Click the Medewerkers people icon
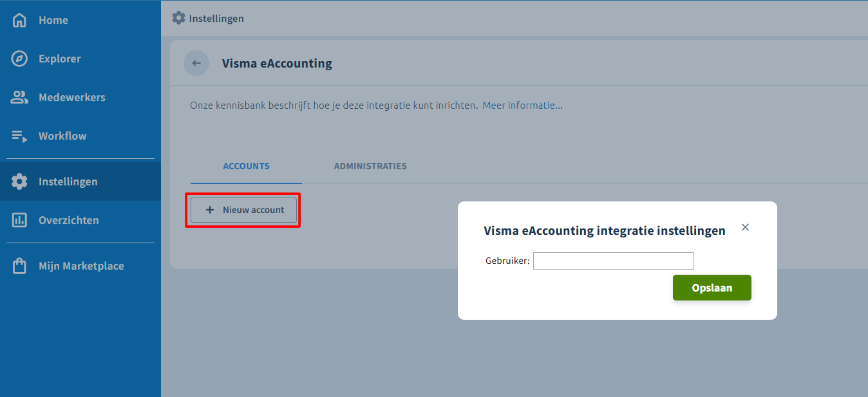 tap(19, 97)
